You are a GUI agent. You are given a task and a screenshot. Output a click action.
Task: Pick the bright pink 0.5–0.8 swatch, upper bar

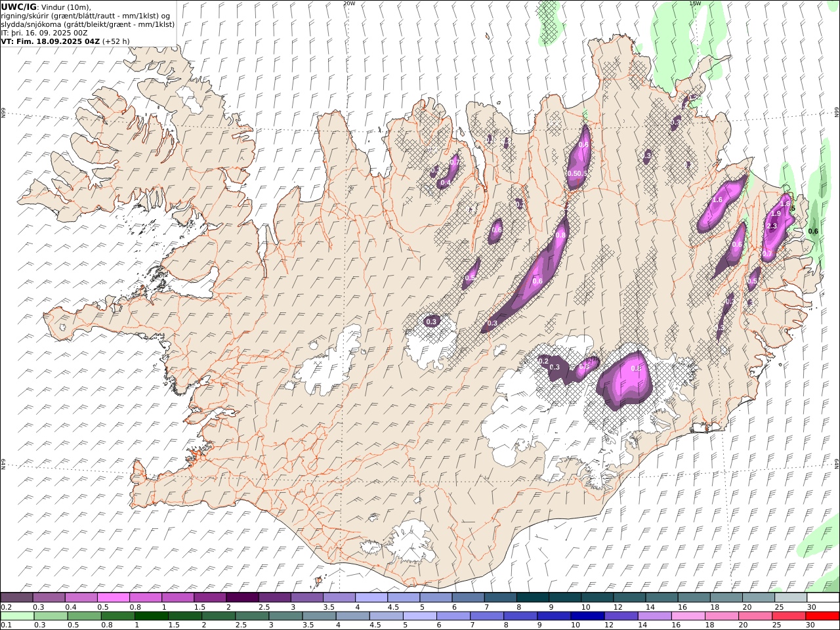click(x=114, y=597)
